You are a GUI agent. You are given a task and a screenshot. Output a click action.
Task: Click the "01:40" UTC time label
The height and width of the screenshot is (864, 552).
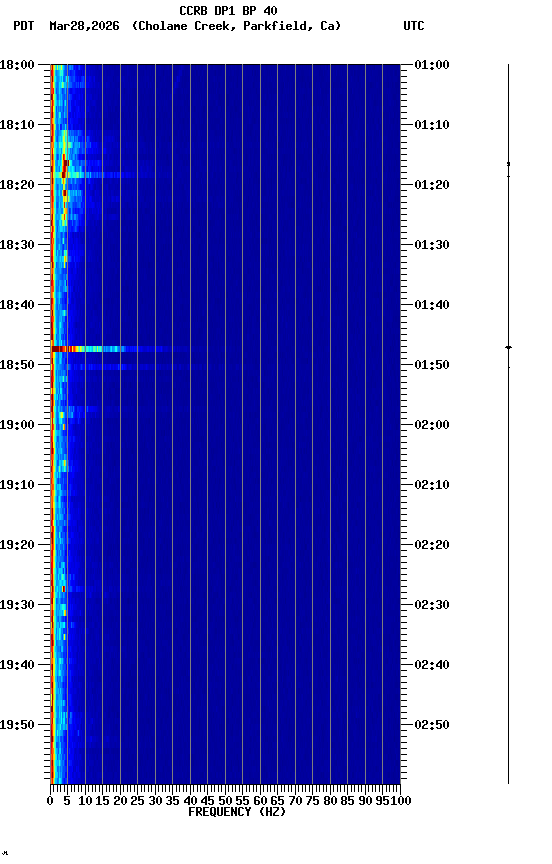tap(432, 305)
